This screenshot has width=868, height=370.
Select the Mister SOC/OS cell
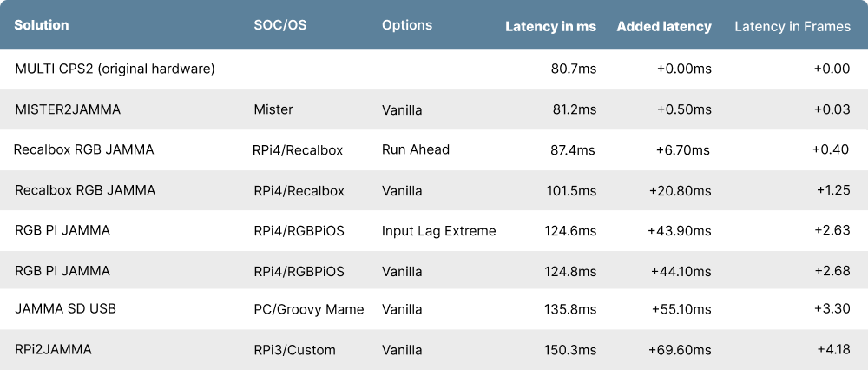(x=273, y=109)
